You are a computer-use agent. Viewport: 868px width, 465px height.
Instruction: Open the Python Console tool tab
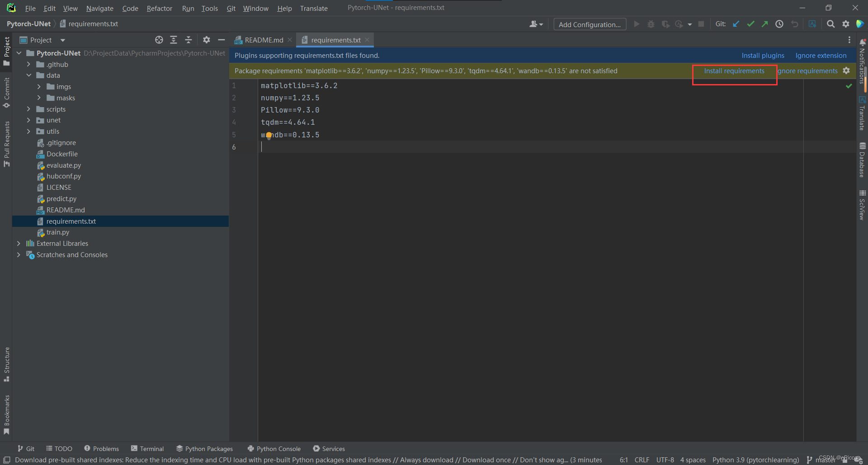point(274,449)
